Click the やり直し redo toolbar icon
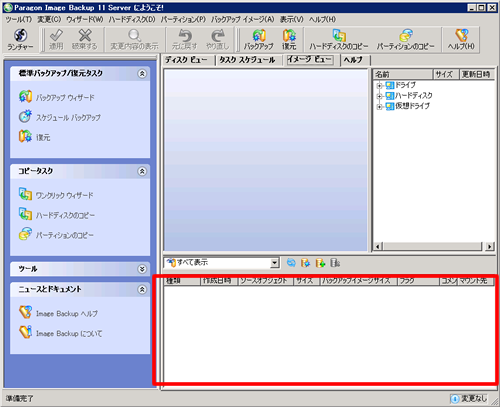Viewport: 500px width, 407px height. pyautogui.click(x=218, y=40)
